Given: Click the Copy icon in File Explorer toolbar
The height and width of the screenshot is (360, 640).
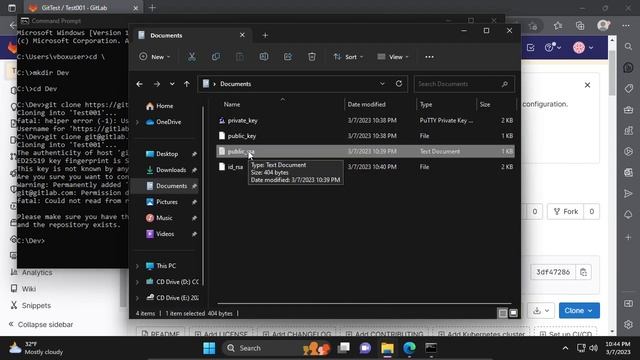Looking at the screenshot, I should [216, 57].
